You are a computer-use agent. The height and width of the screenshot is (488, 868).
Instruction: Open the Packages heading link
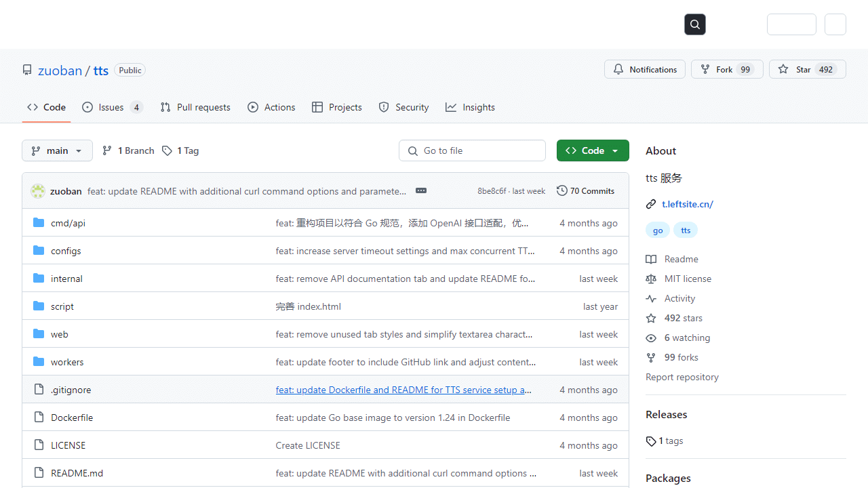click(x=668, y=478)
